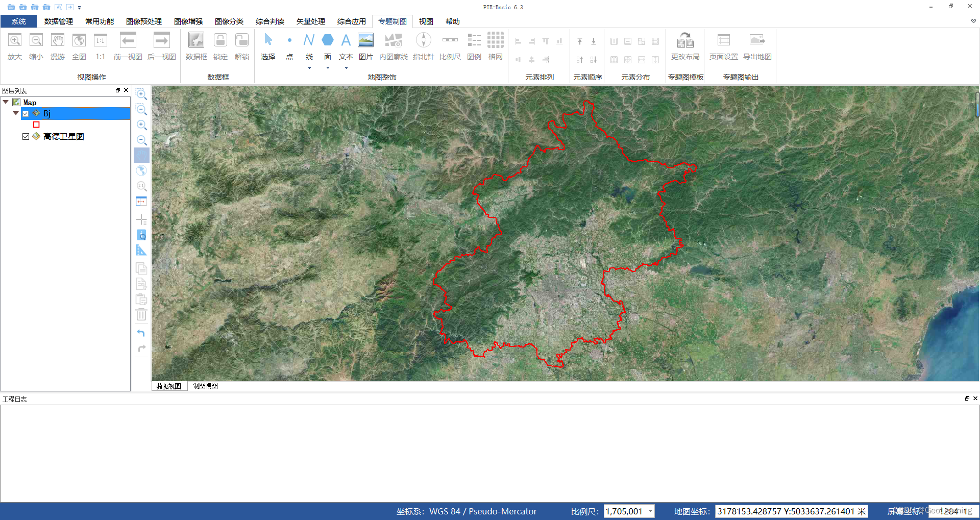Select the 高德卫星图 layer name
Screen dimensions: 980x520
[64, 136]
